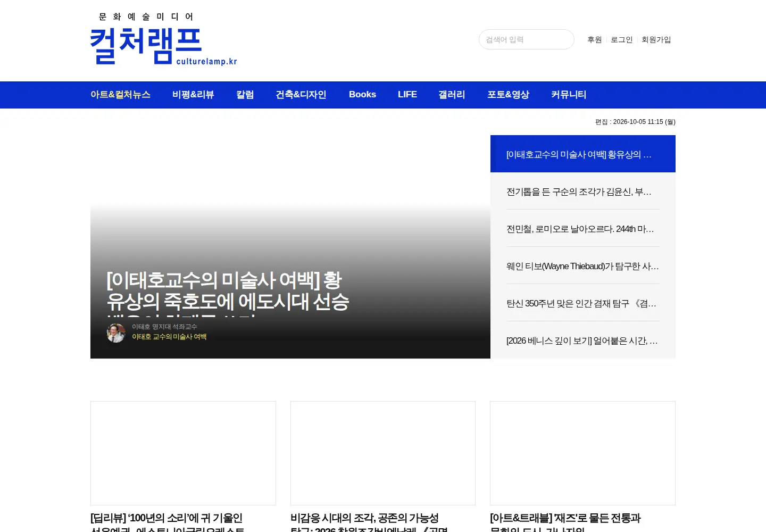Viewport: 766px width, 532px height.
Task: Click the thumbnail above the 딥리뷰 article
Action: click(183, 453)
